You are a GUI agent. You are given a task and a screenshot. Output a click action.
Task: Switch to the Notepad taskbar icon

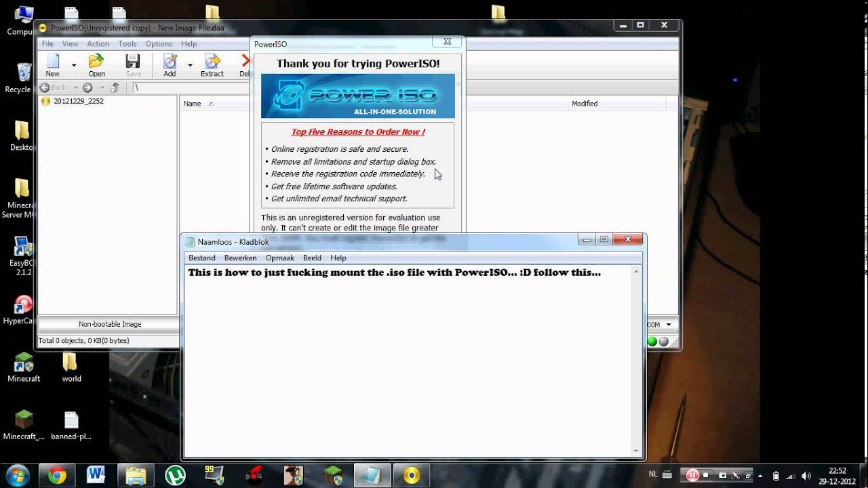click(372, 476)
